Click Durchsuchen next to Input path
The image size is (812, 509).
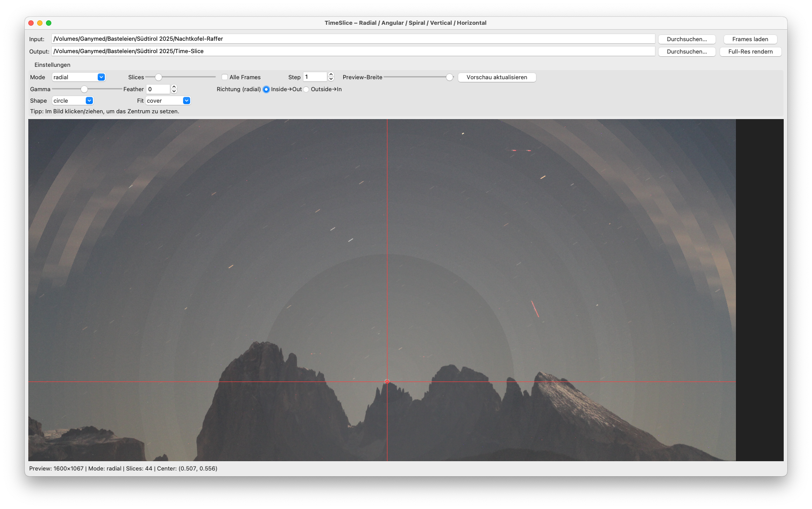[686, 39]
